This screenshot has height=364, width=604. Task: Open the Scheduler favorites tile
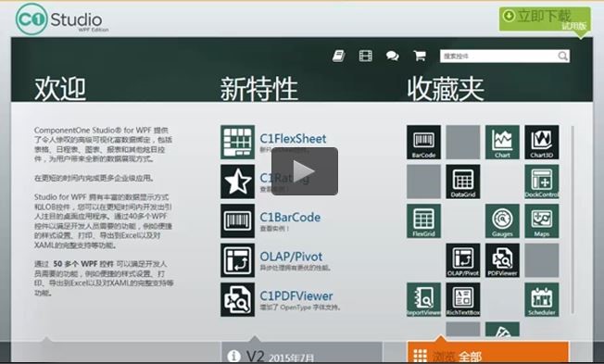click(x=542, y=300)
